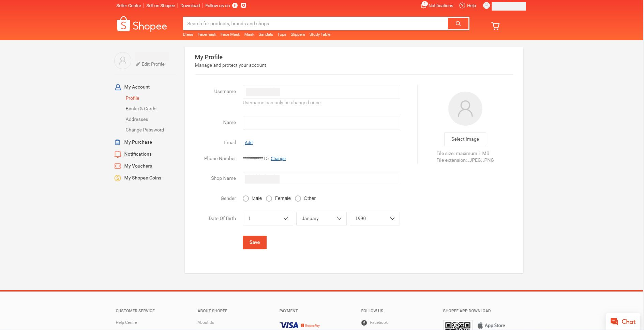Open My Vouchers in the sidebar
The height and width of the screenshot is (330, 644).
pyautogui.click(x=138, y=166)
